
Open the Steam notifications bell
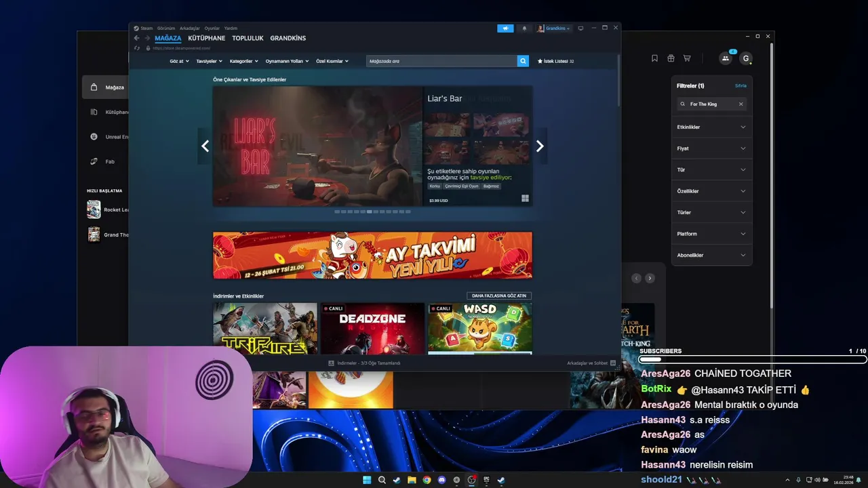pyautogui.click(x=524, y=28)
